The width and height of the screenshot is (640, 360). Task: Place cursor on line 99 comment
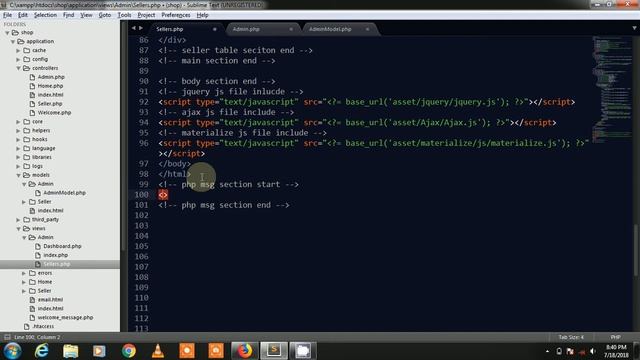pyautogui.click(x=229, y=184)
